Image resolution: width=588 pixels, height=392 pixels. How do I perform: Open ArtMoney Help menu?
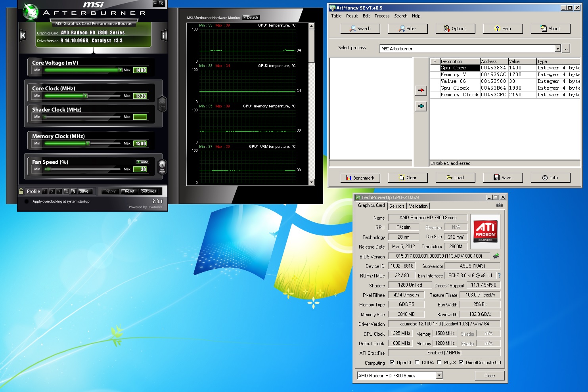[416, 16]
